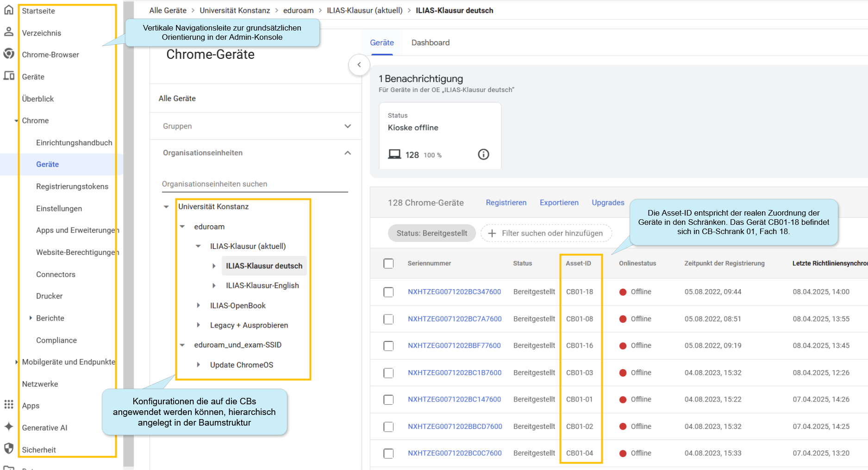Click Universität Konstanz breadcrumb
The image size is (868, 470).
tap(235, 10)
